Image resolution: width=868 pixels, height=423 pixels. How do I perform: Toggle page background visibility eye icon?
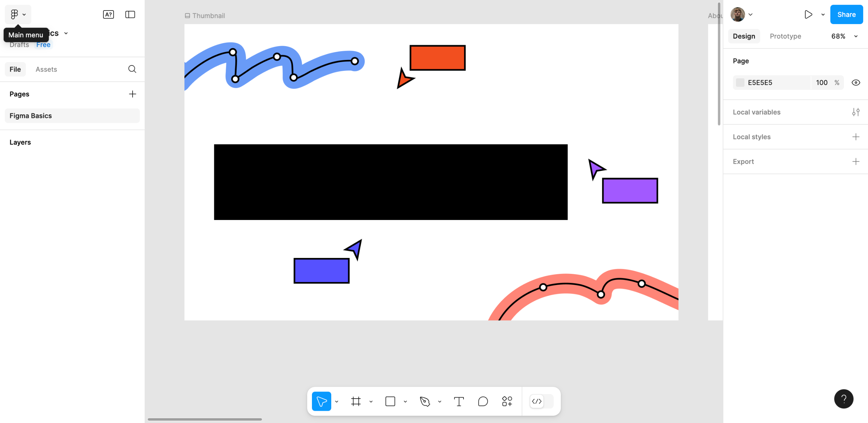(855, 83)
